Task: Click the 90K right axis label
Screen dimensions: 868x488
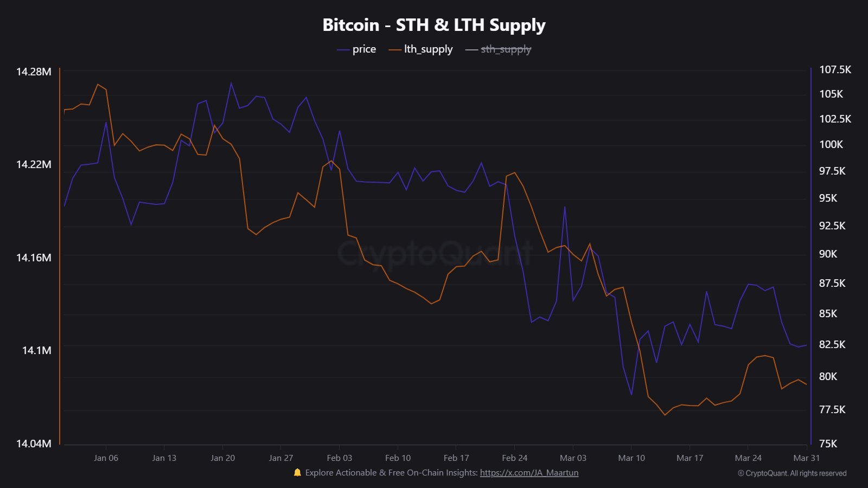Action: [828, 254]
